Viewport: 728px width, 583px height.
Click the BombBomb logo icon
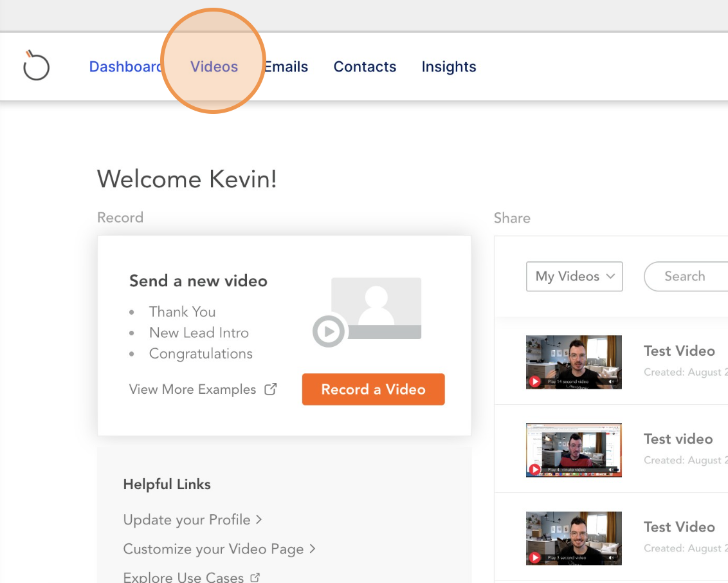pyautogui.click(x=36, y=66)
